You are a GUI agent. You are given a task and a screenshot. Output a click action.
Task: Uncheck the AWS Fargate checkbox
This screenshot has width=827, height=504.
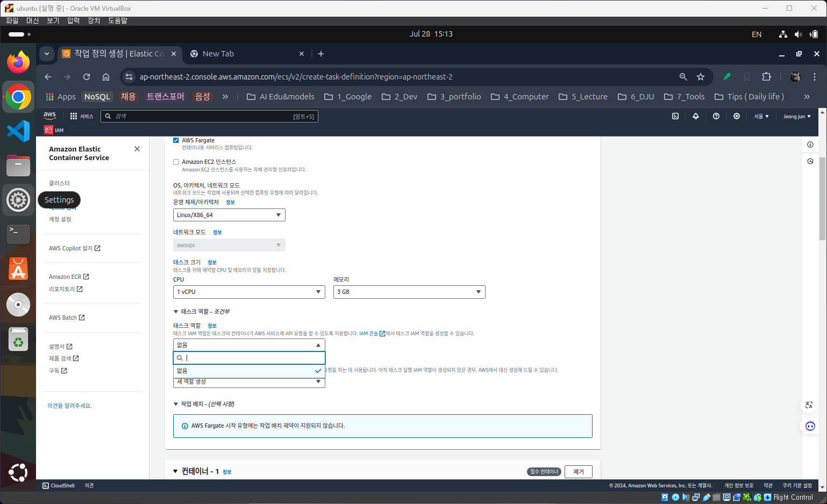(176, 140)
